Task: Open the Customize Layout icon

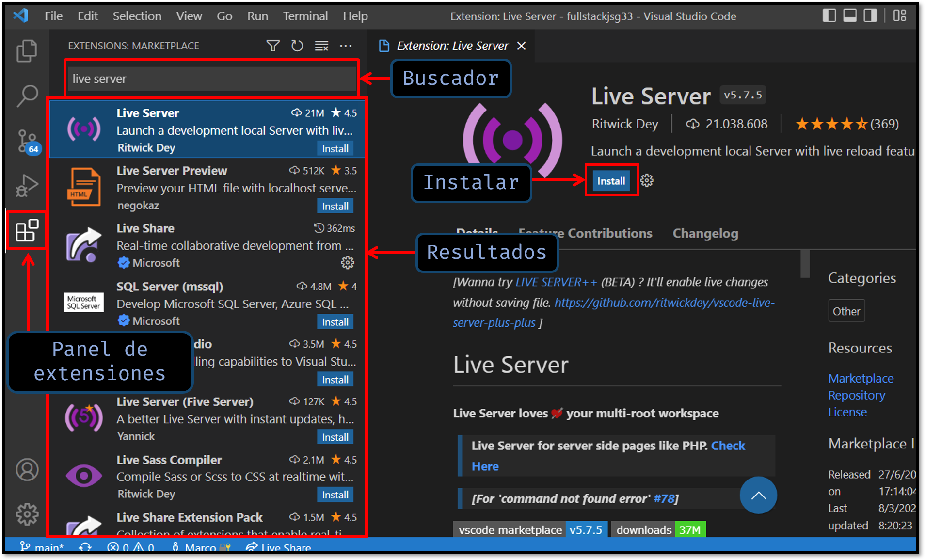Action: tap(900, 16)
